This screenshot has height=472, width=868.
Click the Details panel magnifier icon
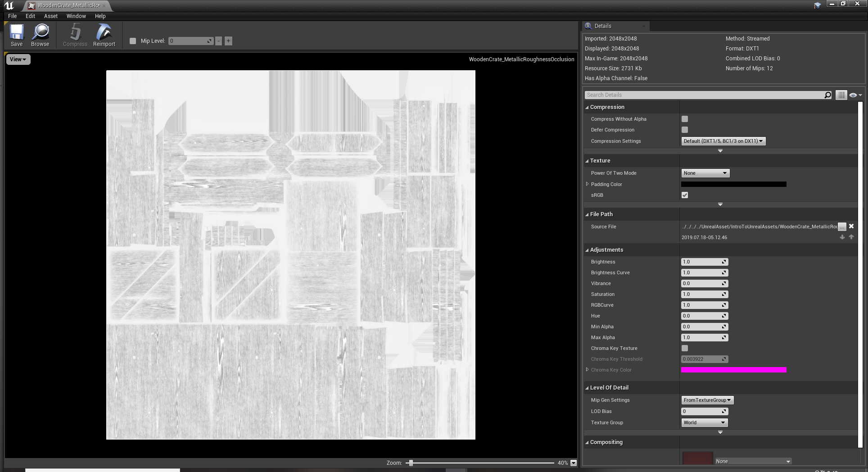click(588, 26)
